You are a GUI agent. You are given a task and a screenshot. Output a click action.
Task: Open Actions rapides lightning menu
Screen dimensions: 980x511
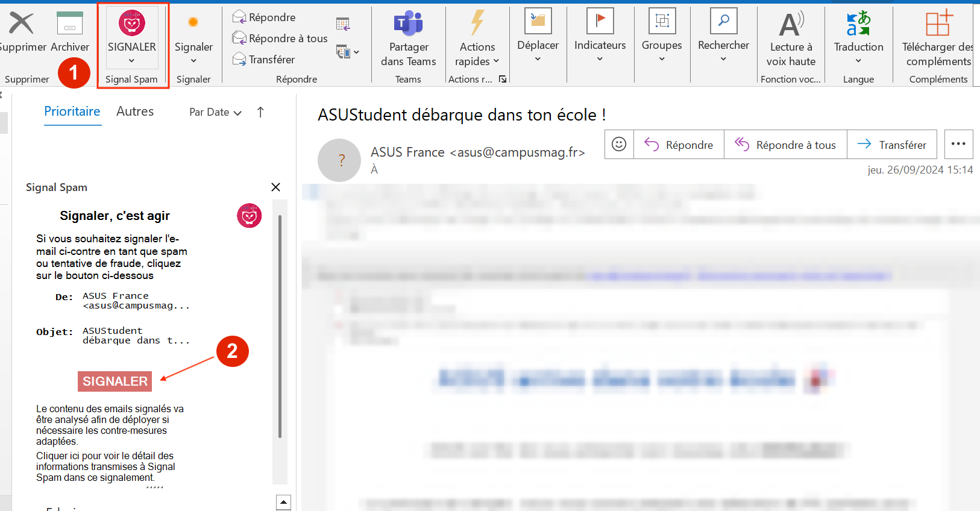(x=477, y=38)
